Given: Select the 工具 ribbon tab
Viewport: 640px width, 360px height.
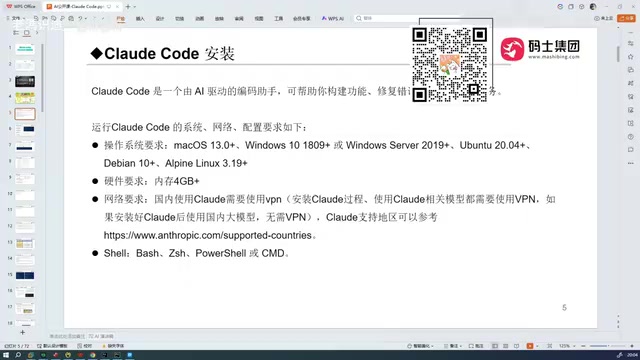Looking at the screenshot, I should pos(278,19).
